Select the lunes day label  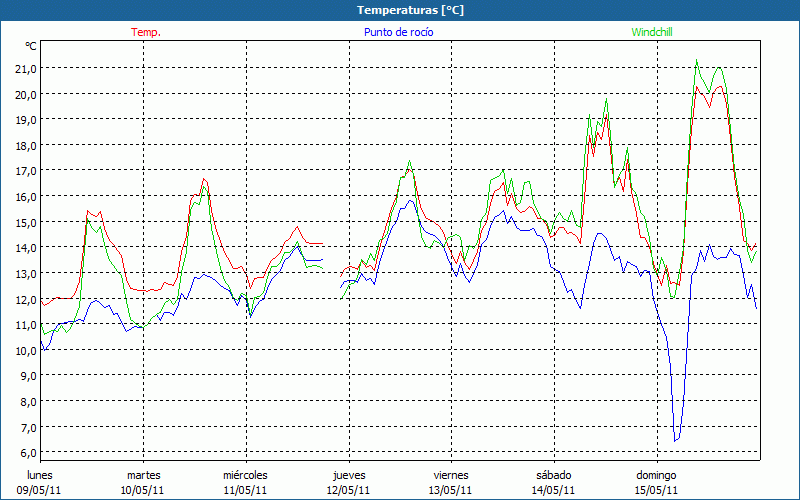[40, 475]
